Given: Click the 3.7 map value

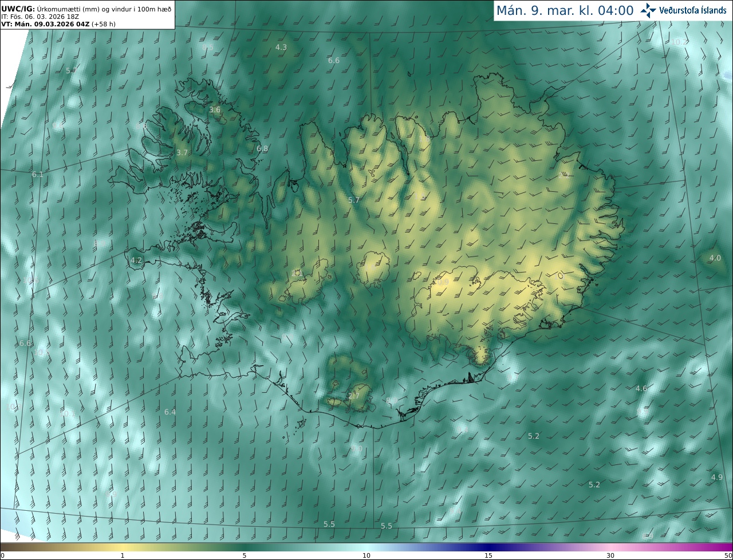Looking at the screenshot, I should (182, 152).
